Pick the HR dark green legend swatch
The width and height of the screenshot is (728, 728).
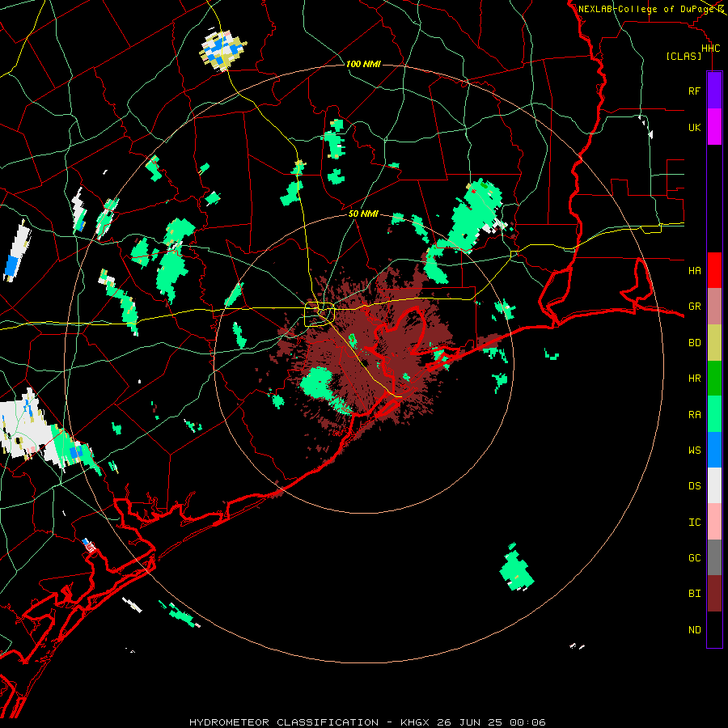[714, 379]
